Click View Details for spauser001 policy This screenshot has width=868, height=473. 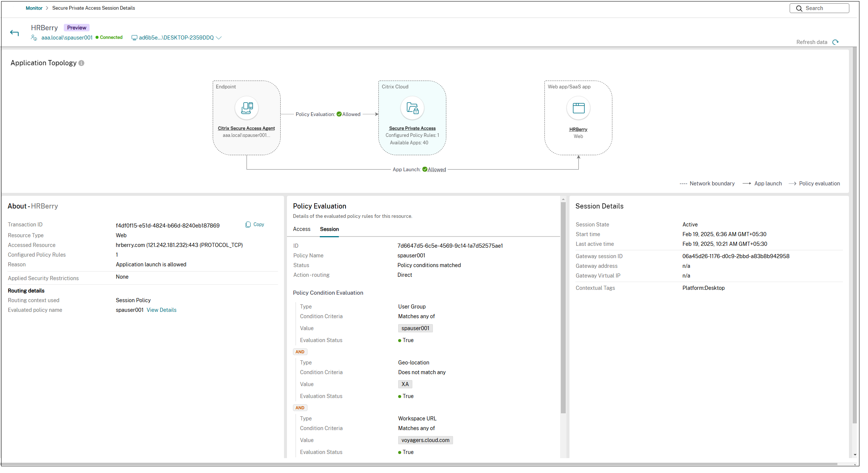[x=162, y=310]
